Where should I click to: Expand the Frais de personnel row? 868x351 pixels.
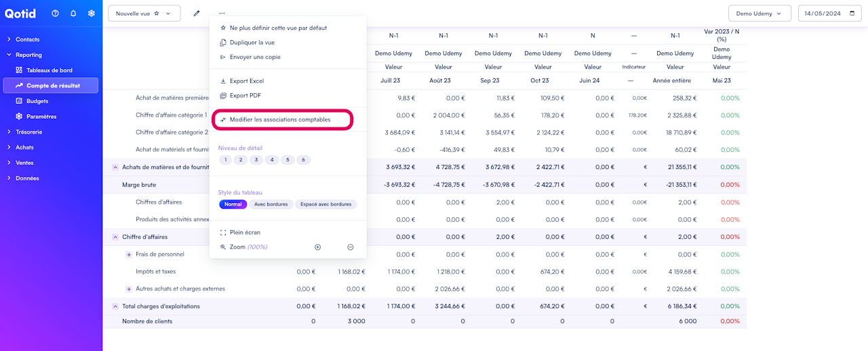click(x=129, y=255)
